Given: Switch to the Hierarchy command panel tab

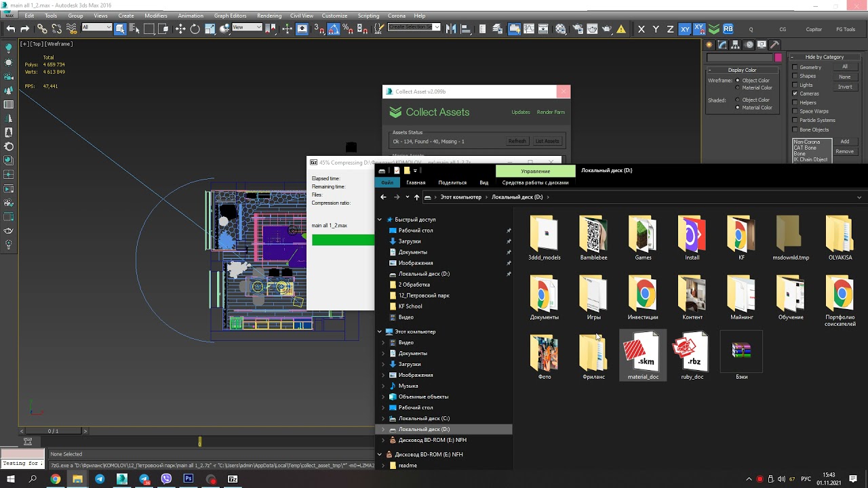Looking at the screenshot, I should point(736,45).
